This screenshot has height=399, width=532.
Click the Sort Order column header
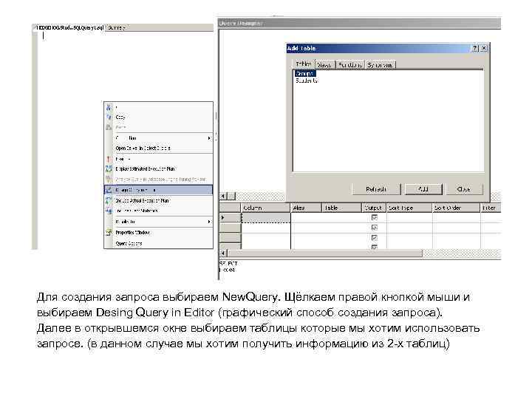coord(457,208)
